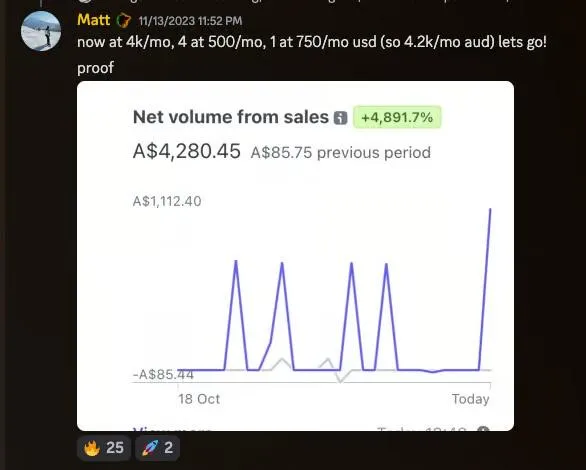Click the A$85.75 previous period text
This screenshot has width=586, height=470.
(x=340, y=153)
